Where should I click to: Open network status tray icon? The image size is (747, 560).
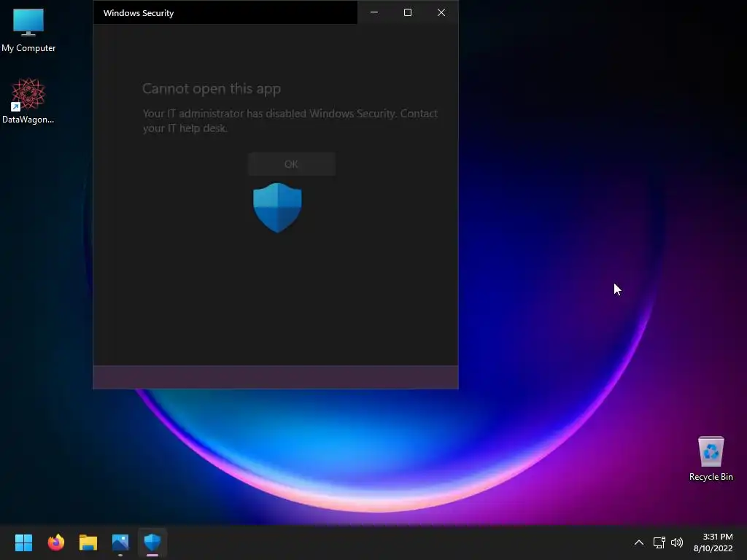[x=659, y=542]
